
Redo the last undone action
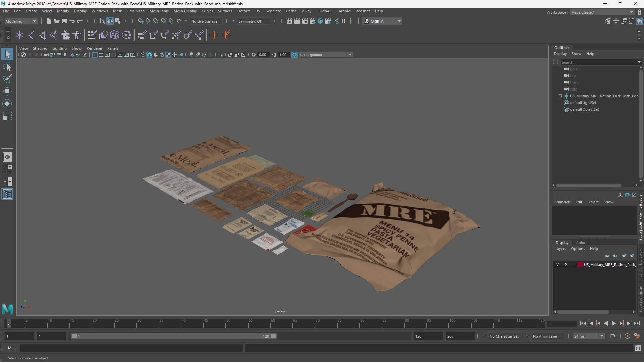tap(80, 21)
